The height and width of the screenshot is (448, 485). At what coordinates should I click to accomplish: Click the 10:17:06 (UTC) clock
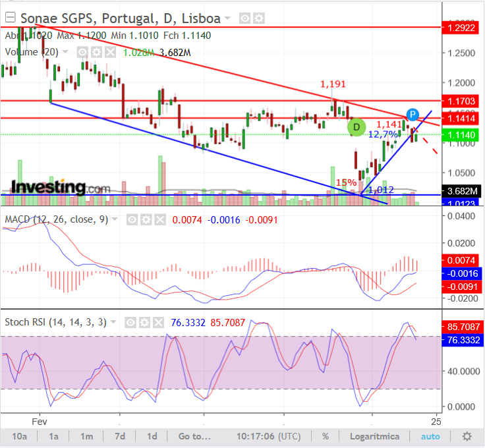(268, 436)
